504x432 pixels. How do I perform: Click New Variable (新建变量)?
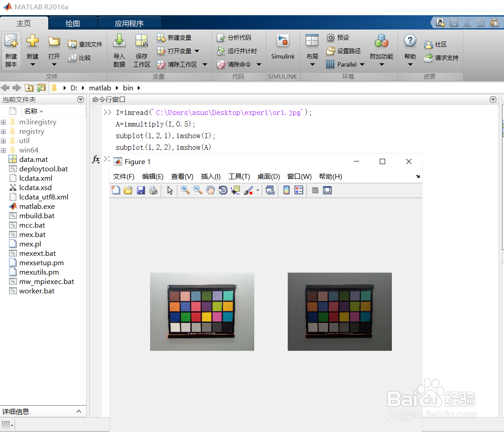pos(174,38)
